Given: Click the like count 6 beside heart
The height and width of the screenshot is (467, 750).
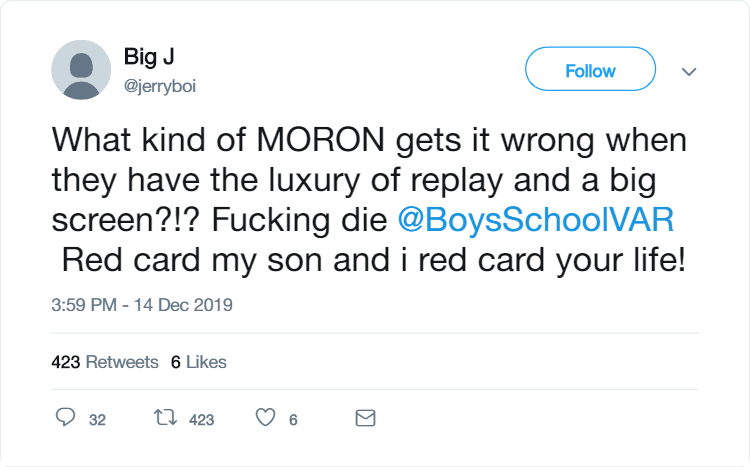Looking at the screenshot, I should tap(293, 420).
